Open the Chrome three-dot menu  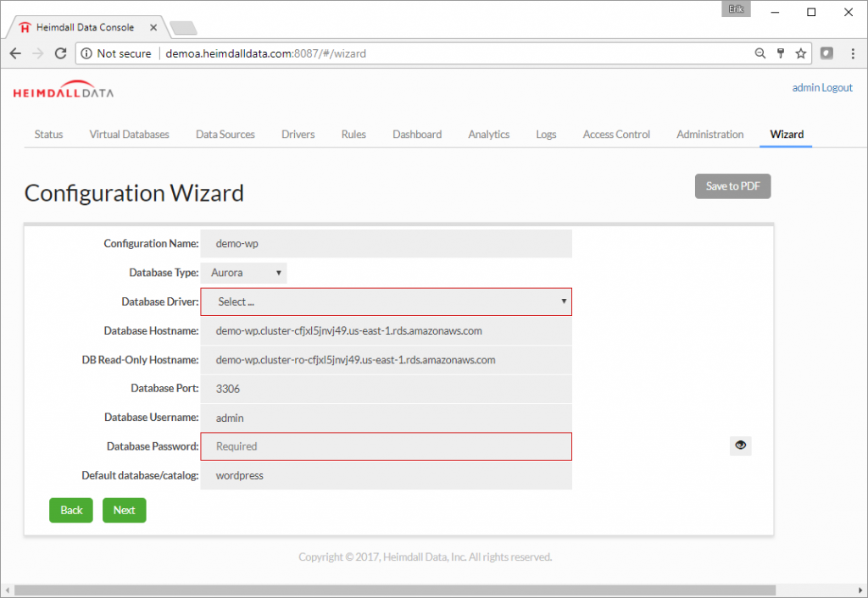853,53
